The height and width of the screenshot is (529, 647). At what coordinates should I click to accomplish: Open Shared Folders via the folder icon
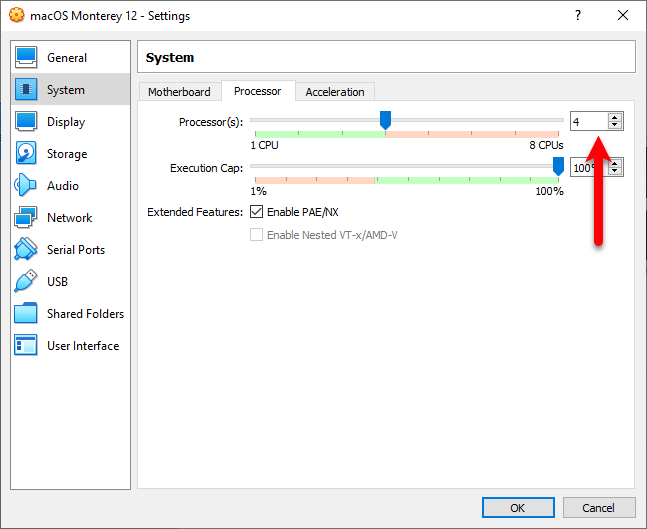coord(26,313)
